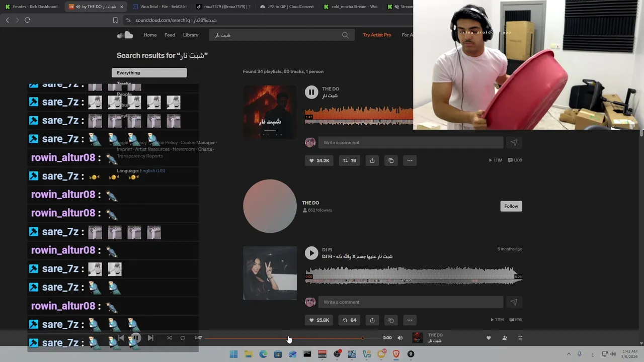This screenshot has height=362, width=644.
Task: Open the Feed page
Action: coord(170,35)
